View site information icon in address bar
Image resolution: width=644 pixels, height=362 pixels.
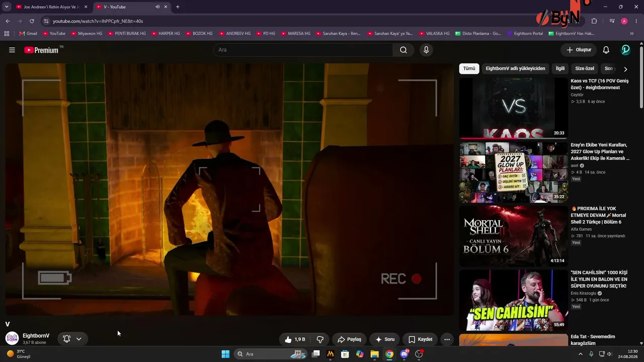pos(46,21)
